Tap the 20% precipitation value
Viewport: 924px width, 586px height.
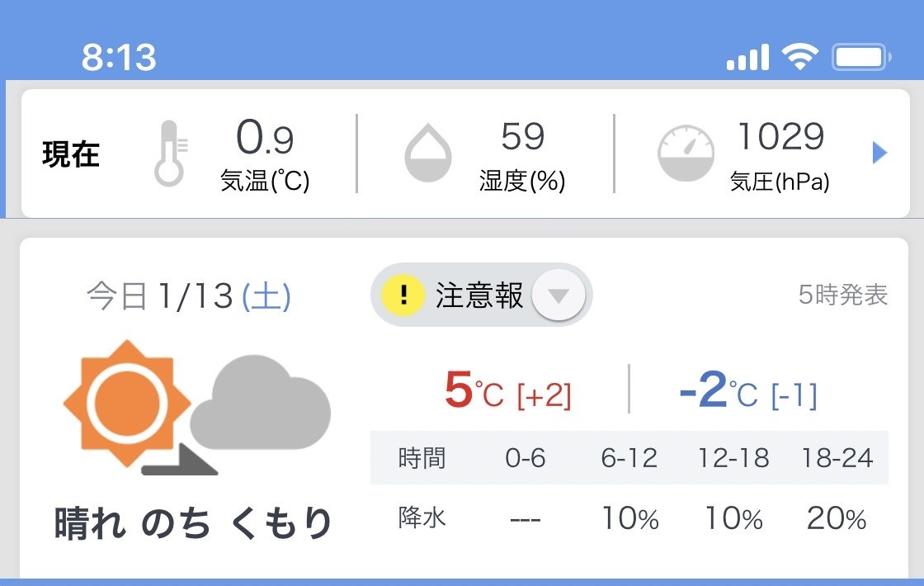(x=837, y=519)
